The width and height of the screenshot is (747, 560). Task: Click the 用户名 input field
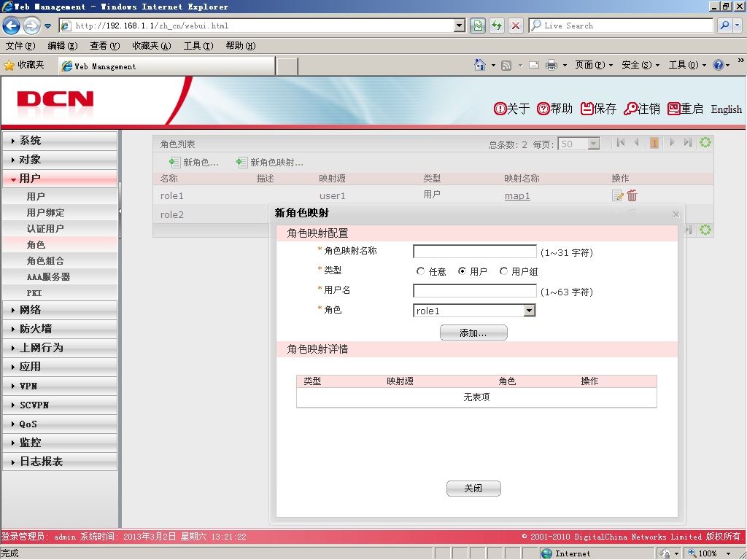click(x=474, y=291)
